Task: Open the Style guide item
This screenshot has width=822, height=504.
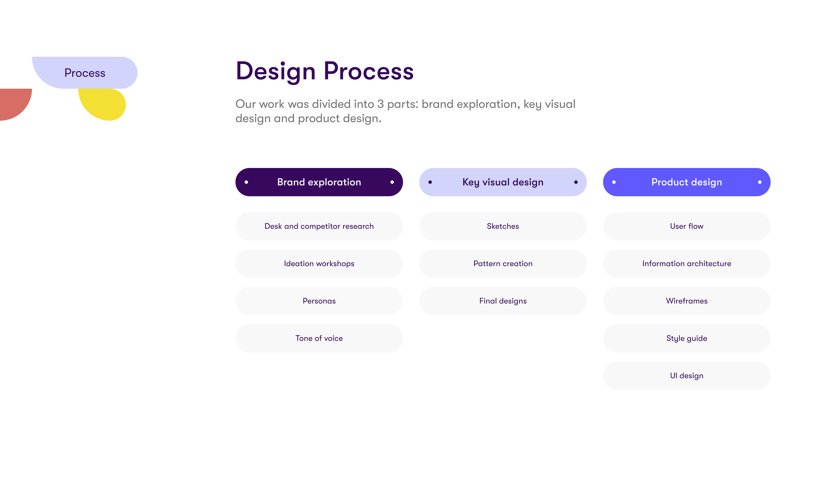Action: pyautogui.click(x=686, y=338)
